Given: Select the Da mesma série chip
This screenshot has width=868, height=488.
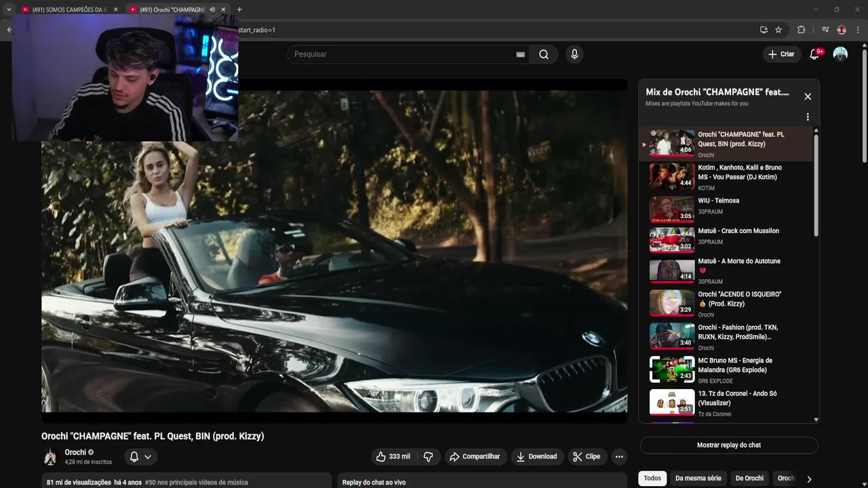Looking at the screenshot, I should (x=698, y=479).
